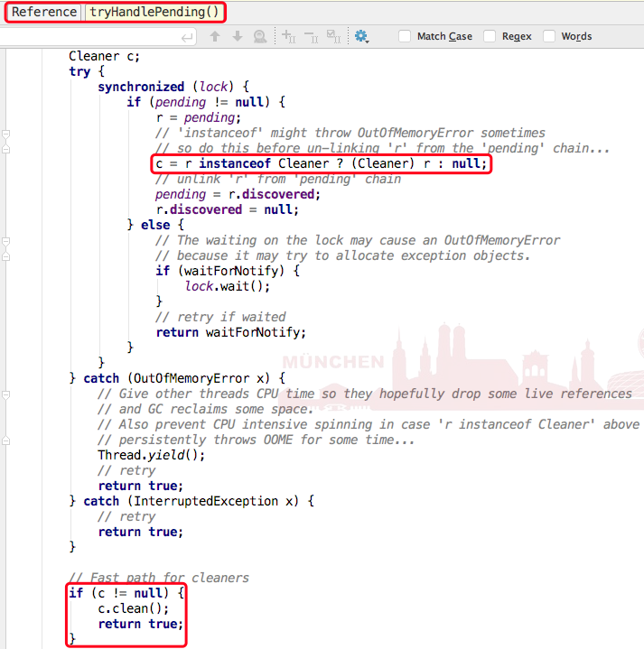
Task: Collapse fold marker at "so do this before un-linking"
Action: 5,149
